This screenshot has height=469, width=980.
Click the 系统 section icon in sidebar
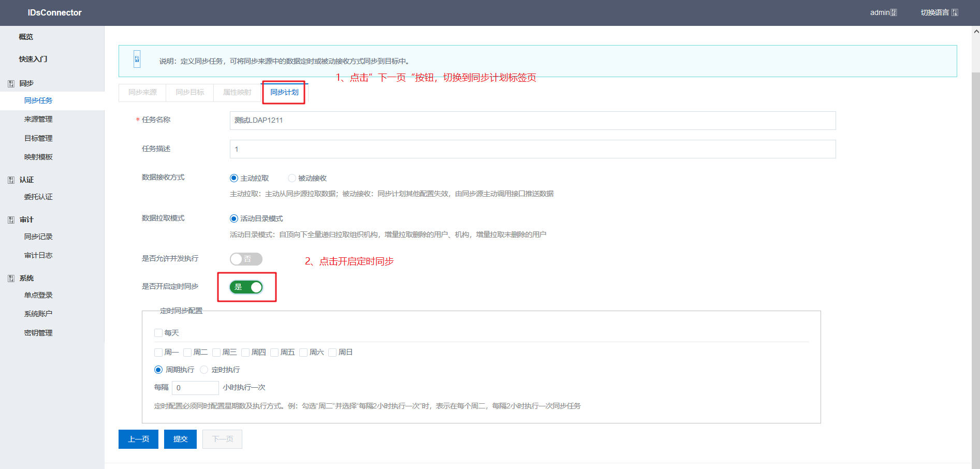click(11, 279)
